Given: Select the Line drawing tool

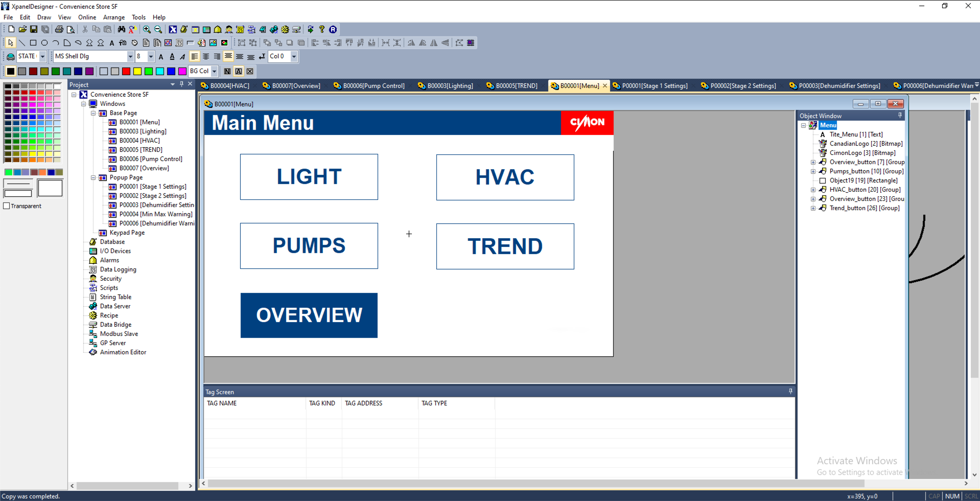Looking at the screenshot, I should click(x=22, y=43).
